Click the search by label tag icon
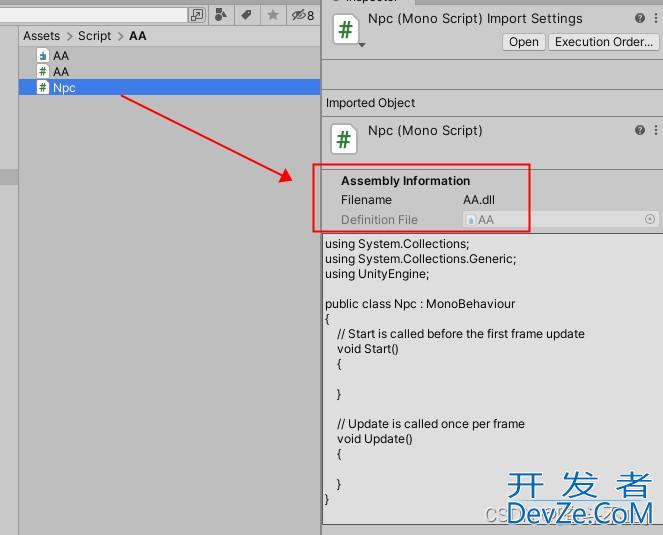 pyautogui.click(x=247, y=15)
